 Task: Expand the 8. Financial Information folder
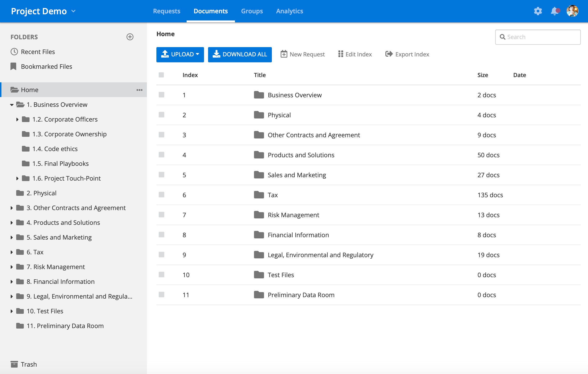coord(12,281)
